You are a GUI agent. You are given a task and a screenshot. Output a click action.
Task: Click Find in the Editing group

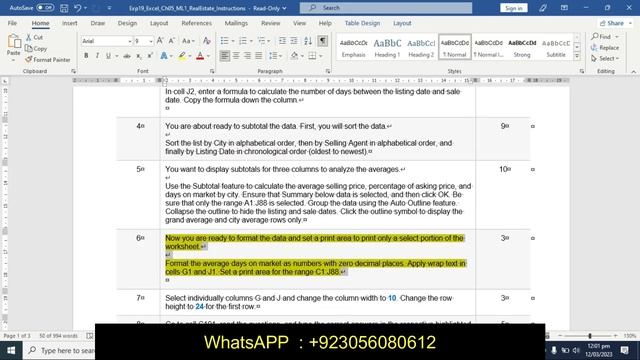pyautogui.click(x=604, y=37)
